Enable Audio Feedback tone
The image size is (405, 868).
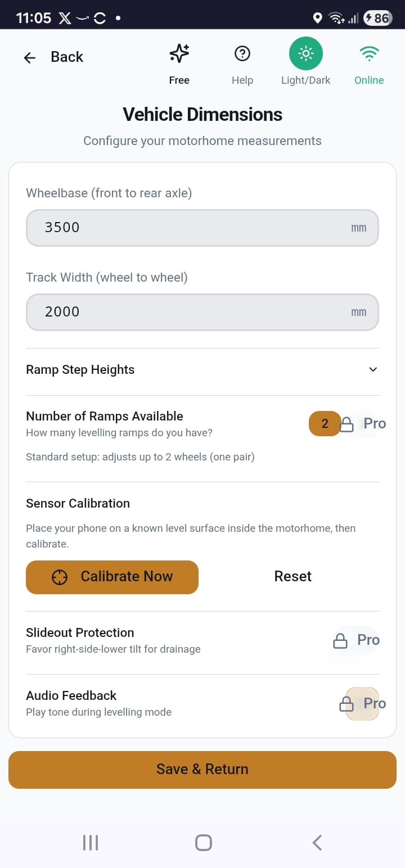[362, 703]
